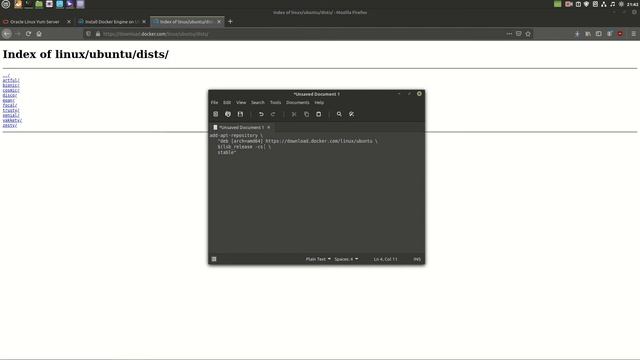Open the View menu in text editor
The width and height of the screenshot is (640, 360).
coord(241,102)
